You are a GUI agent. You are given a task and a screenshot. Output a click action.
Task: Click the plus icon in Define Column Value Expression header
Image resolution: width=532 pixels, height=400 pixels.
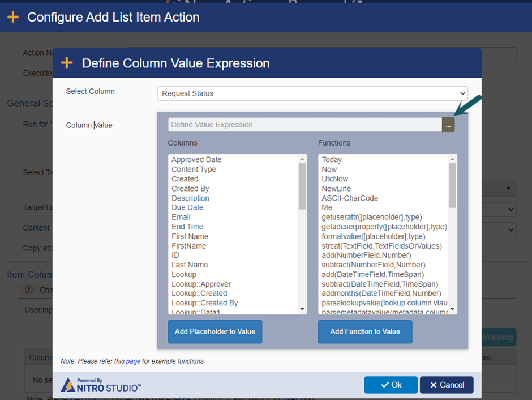pos(67,63)
